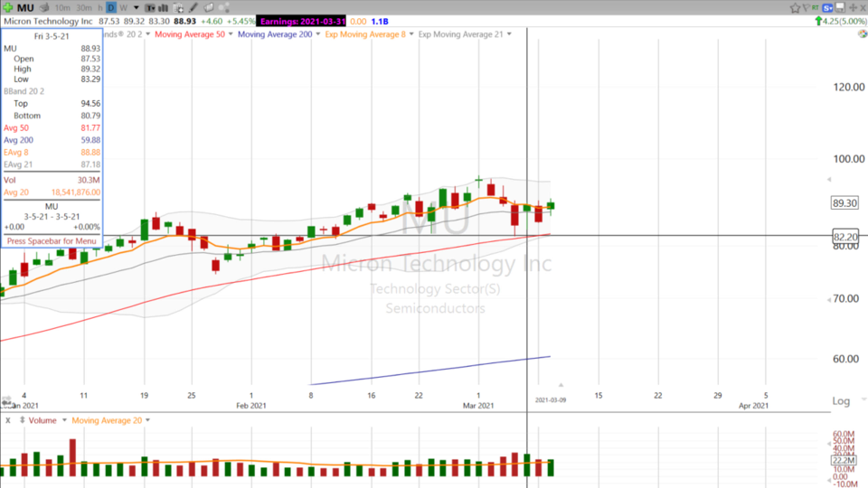Select the hourly h time frame
This screenshot has height=488, width=868.
point(100,8)
